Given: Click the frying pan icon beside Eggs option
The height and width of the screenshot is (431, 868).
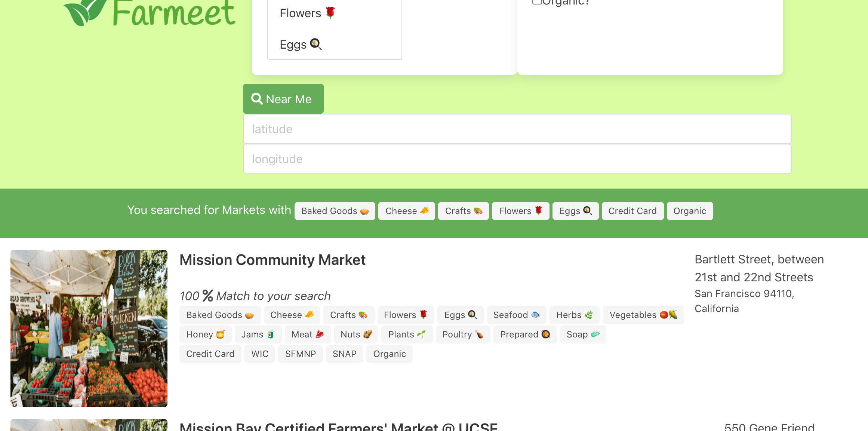Looking at the screenshot, I should point(316,44).
